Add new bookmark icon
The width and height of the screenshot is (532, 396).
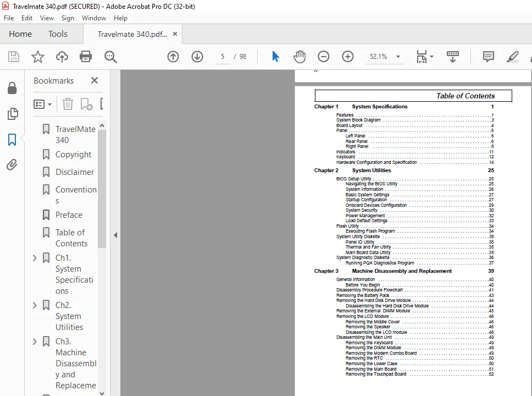[x=86, y=104]
